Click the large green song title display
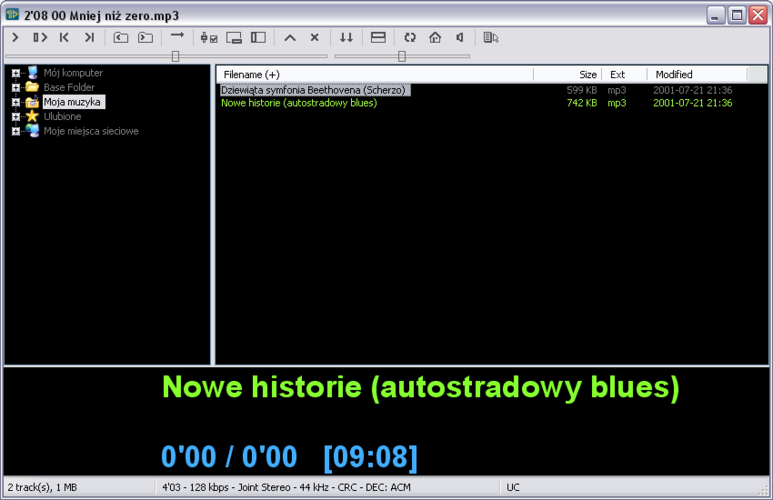 pyautogui.click(x=421, y=387)
